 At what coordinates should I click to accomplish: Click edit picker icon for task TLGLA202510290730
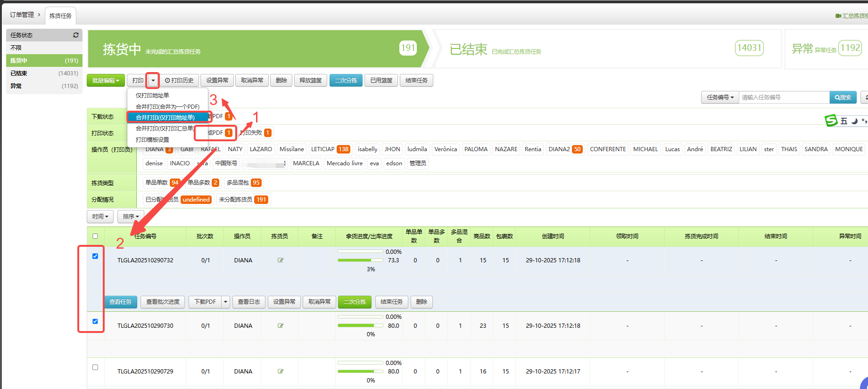click(281, 326)
